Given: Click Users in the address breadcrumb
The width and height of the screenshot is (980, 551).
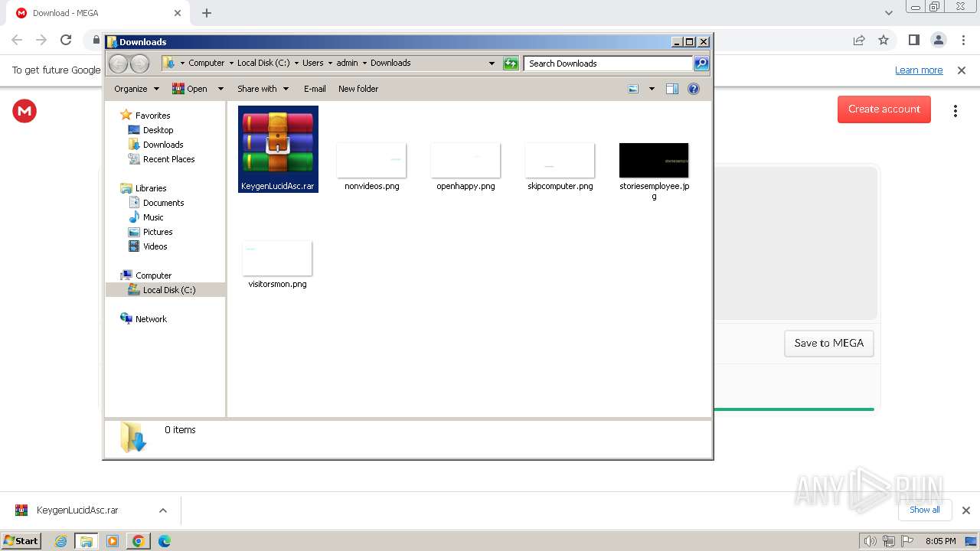Looking at the screenshot, I should [x=312, y=64].
